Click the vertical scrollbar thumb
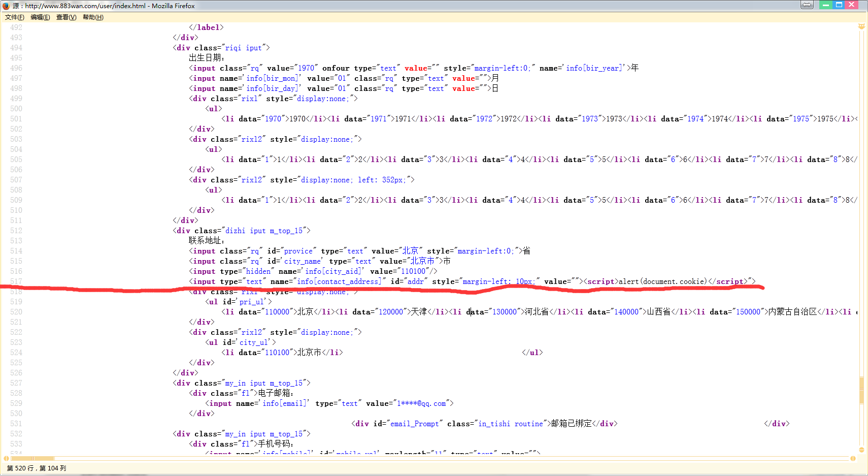 click(x=861, y=390)
